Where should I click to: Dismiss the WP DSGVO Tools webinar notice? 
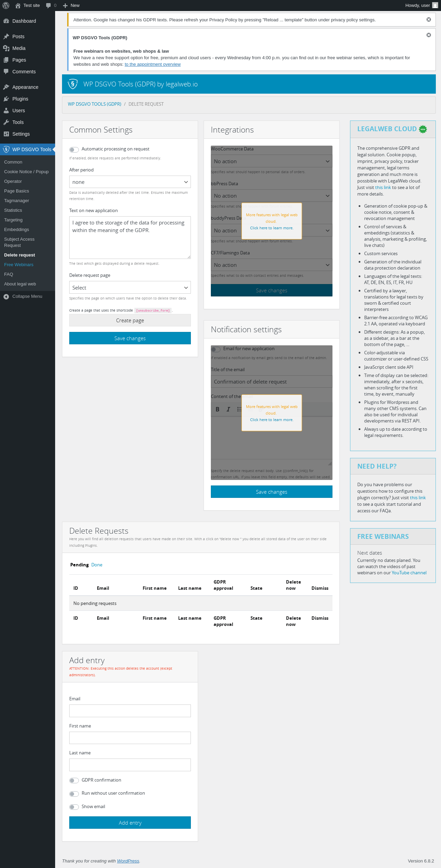click(429, 35)
